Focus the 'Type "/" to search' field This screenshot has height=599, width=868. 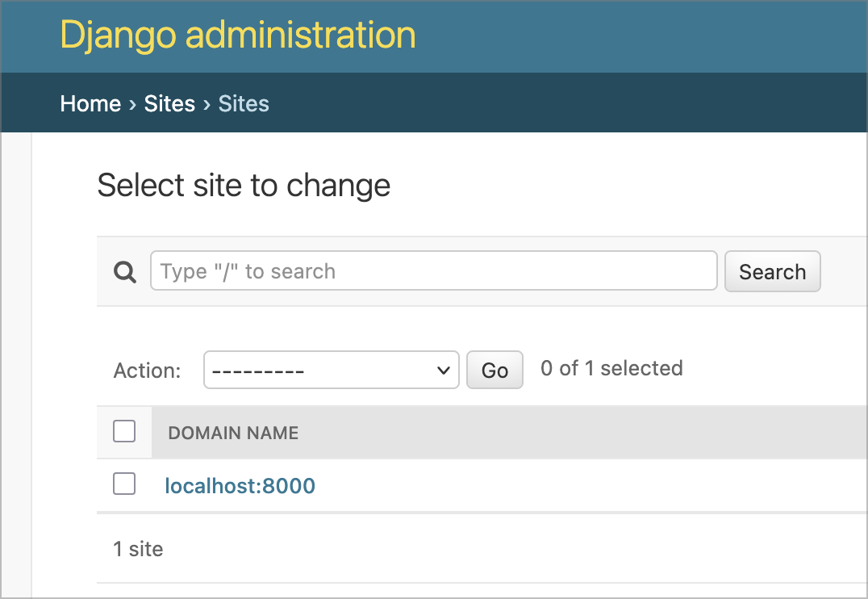(x=433, y=271)
